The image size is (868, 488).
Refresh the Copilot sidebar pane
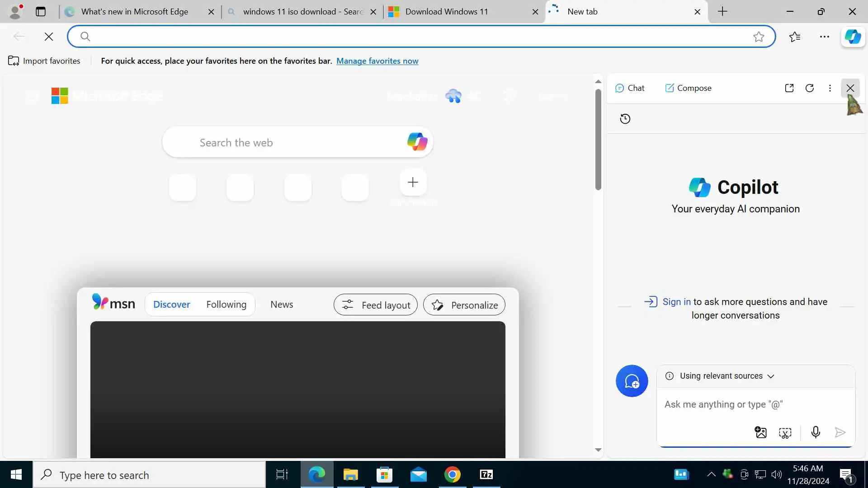(810, 88)
